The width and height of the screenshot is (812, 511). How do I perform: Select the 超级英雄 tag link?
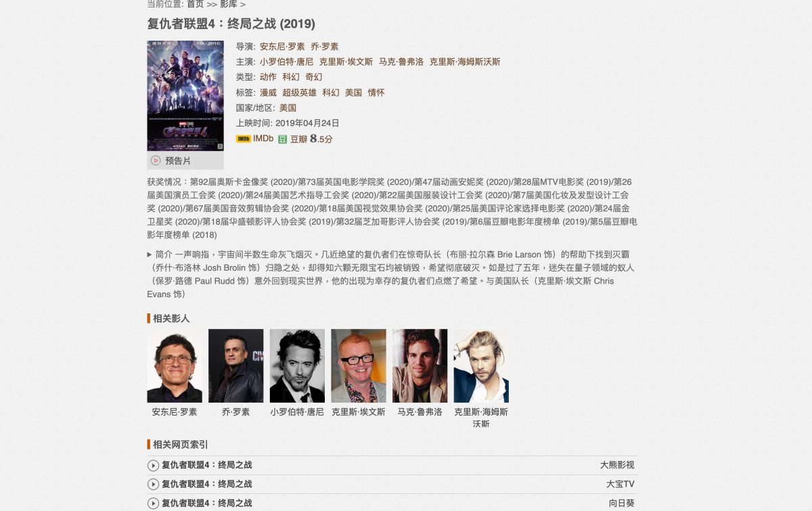point(299,93)
